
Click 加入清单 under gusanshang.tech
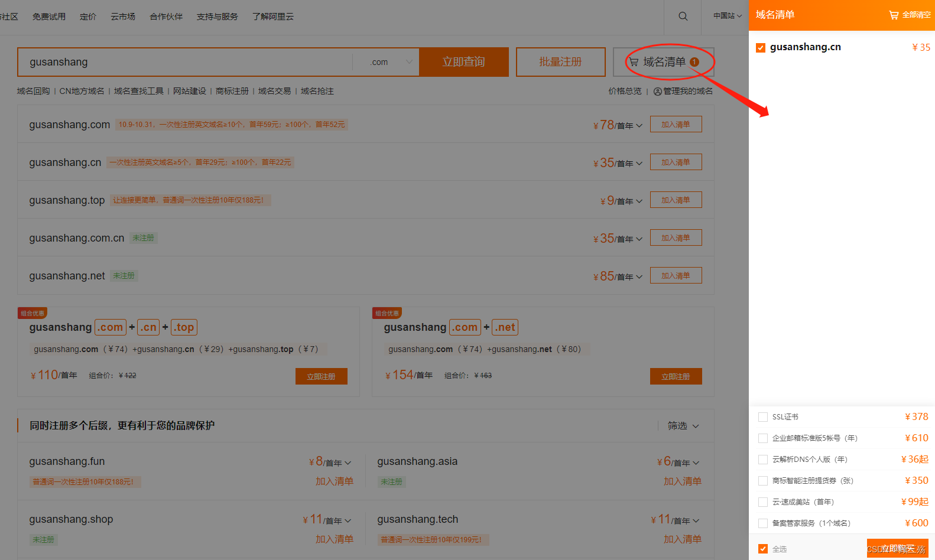click(683, 539)
